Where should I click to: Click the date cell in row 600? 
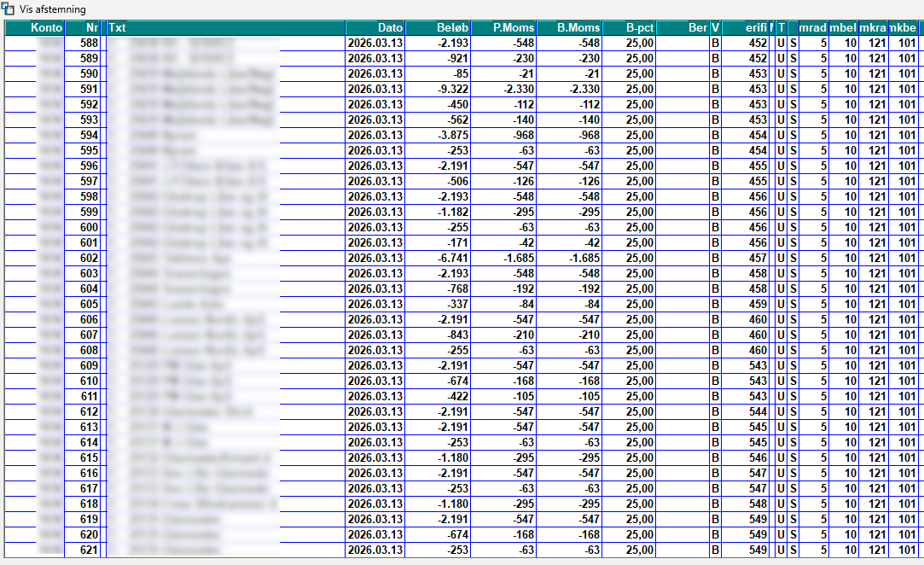point(375,228)
